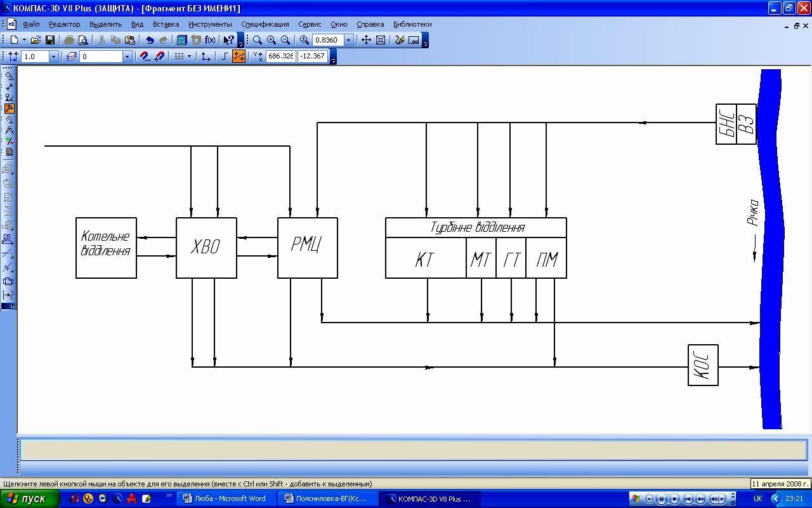Screen dimensions: 812x508
Task: Open the Specification panel in the sidebar
Action: coord(9,152)
